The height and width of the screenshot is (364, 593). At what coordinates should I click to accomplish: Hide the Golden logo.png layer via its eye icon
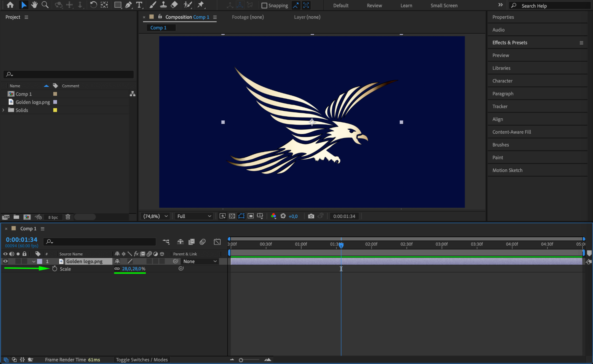pos(5,261)
